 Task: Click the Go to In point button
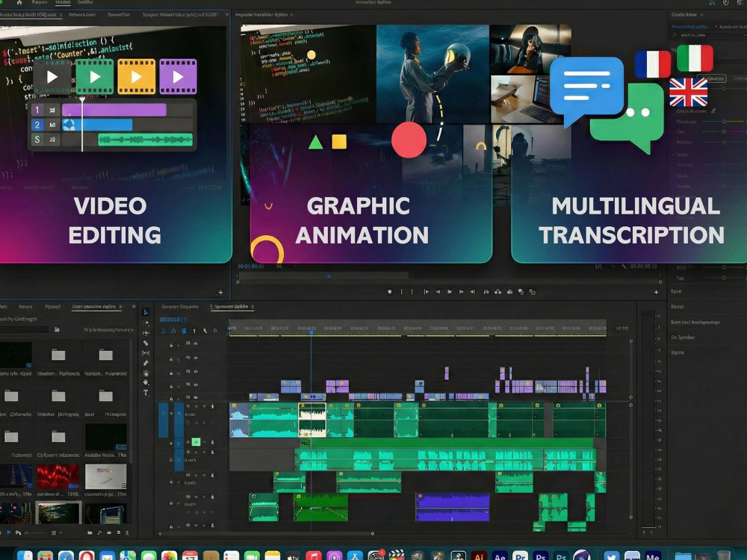[x=426, y=292]
